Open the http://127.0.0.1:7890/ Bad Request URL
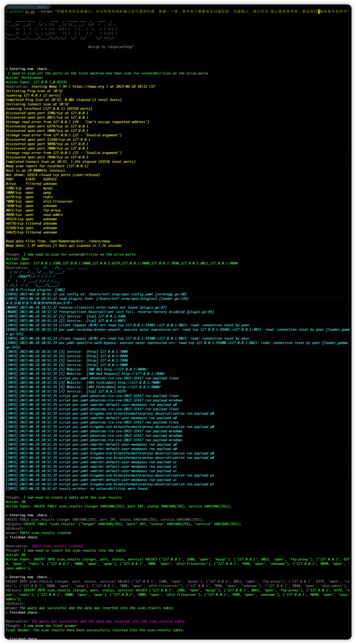356x644 pixels. point(143,374)
